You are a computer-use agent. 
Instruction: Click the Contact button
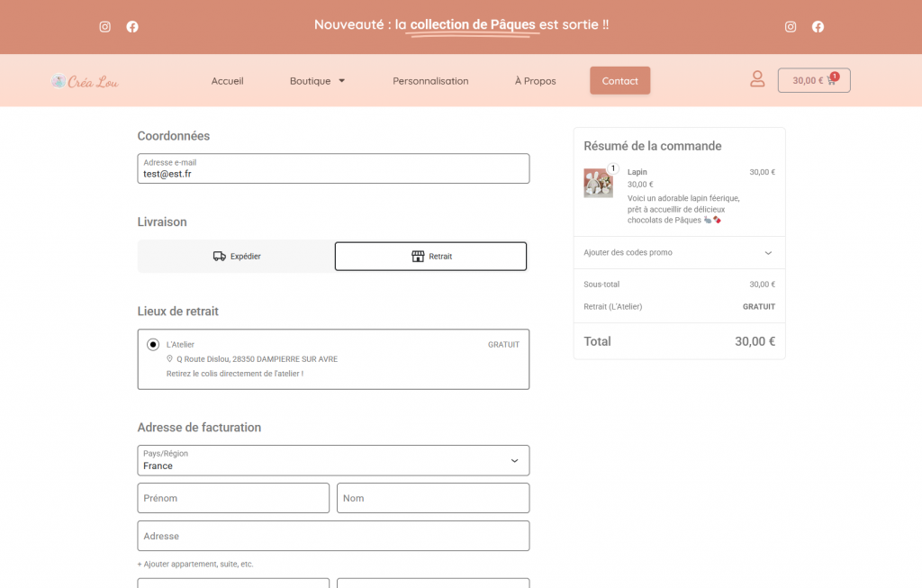619,81
